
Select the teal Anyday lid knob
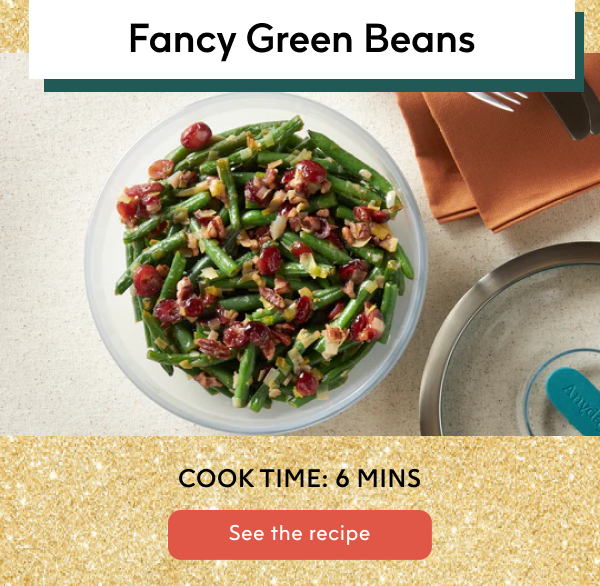click(574, 400)
